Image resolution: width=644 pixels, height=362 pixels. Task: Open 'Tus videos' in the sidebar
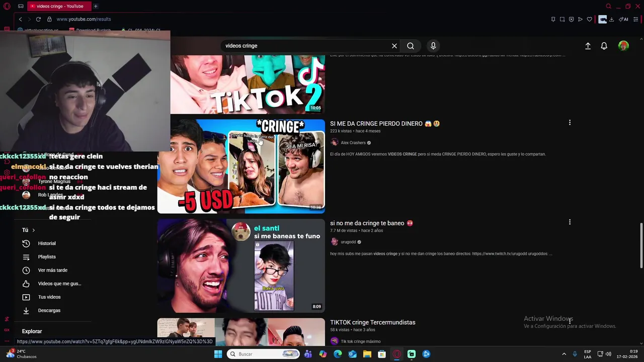click(49, 297)
